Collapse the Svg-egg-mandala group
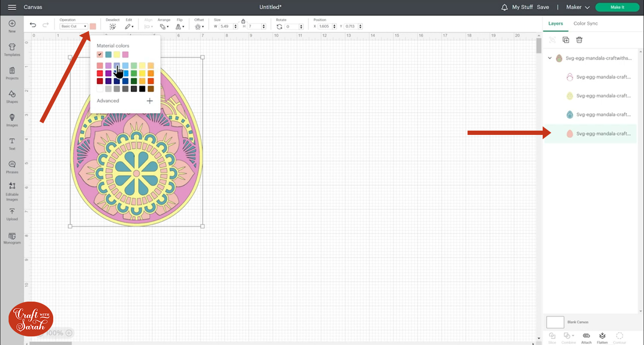 [550, 58]
